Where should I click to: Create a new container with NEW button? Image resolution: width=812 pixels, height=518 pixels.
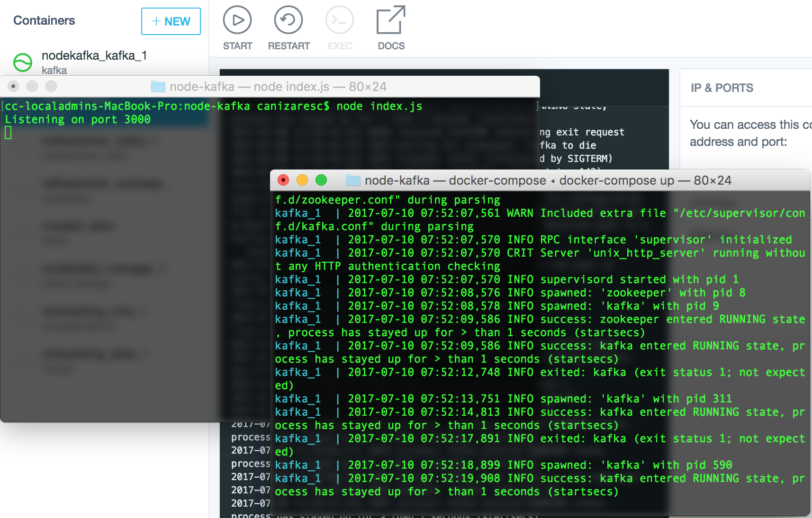171,21
